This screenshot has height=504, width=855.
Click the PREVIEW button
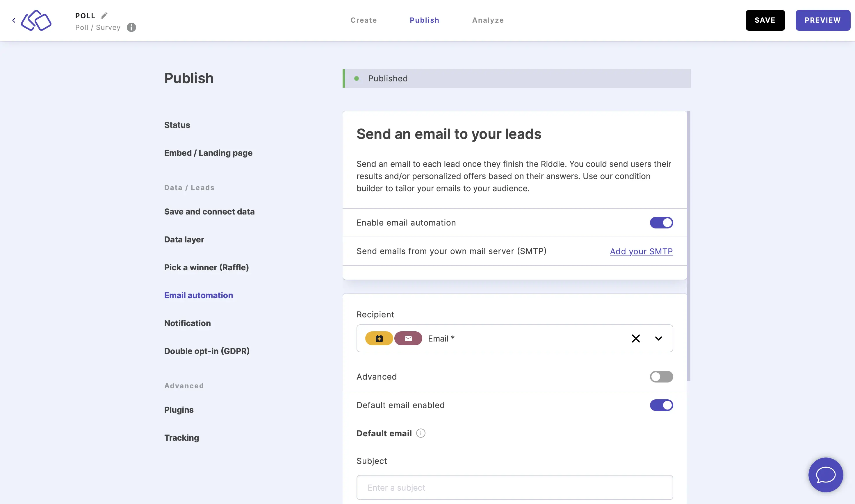[823, 20]
